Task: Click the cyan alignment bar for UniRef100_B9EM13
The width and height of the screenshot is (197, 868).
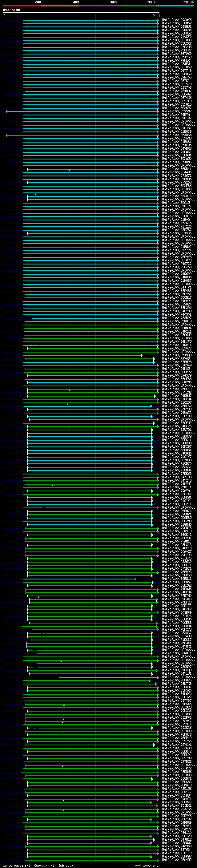Action: [80, 579]
